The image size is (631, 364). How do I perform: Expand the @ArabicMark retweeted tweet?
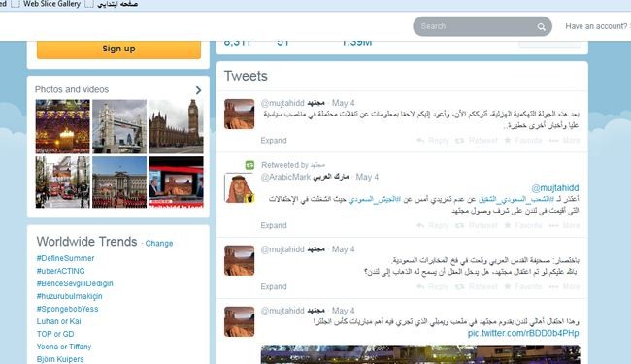[274, 225]
